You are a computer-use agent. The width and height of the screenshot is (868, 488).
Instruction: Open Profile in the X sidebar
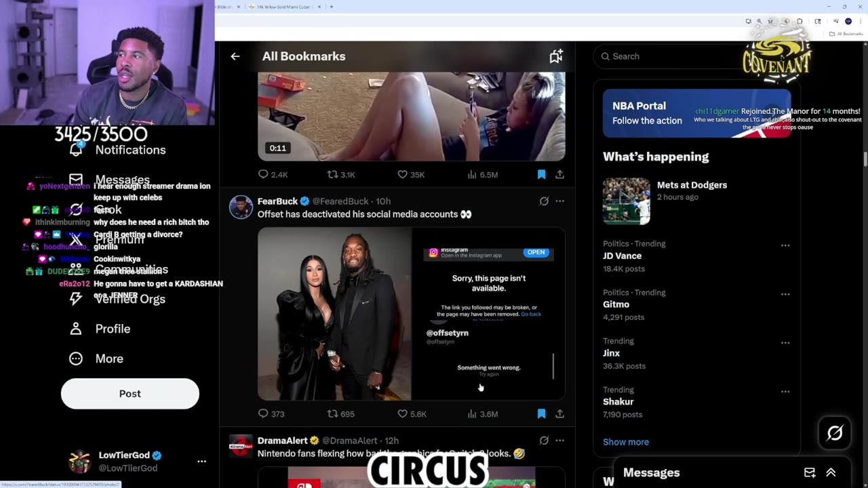100,329
